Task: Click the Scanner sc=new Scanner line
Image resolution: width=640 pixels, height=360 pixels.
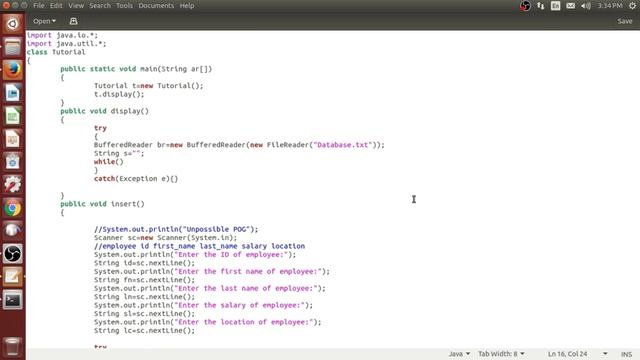Action: click(x=165, y=238)
